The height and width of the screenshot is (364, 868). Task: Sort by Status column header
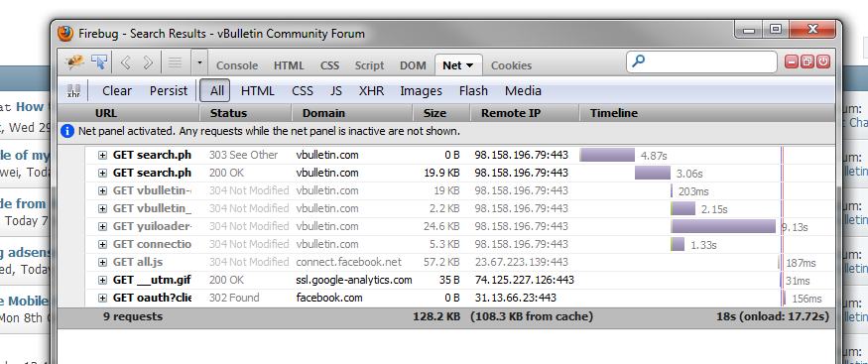[x=246, y=113]
